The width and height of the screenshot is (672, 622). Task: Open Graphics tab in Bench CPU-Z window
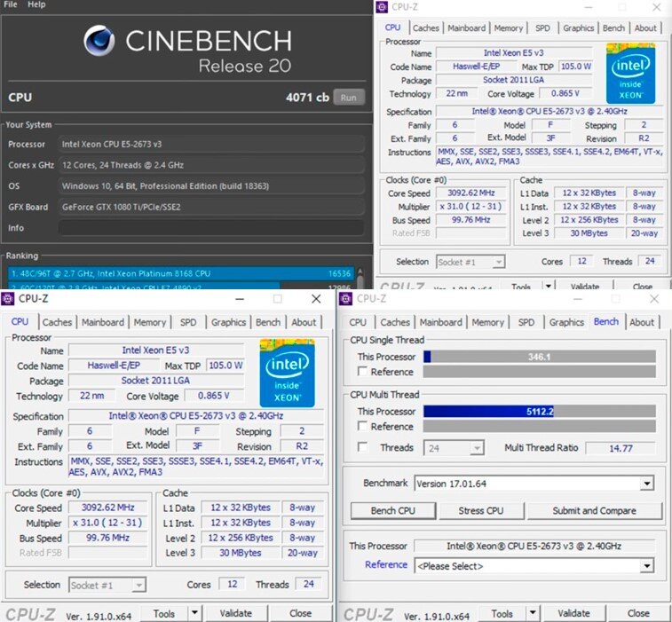[x=566, y=322]
